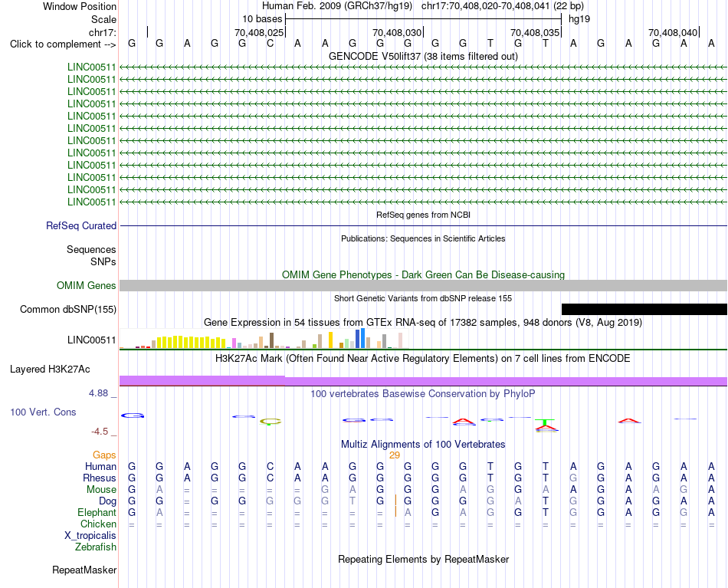The width and height of the screenshot is (728, 588).
Task: Open H3K27Ac Mark ENCODE track title
Action: click(423, 359)
